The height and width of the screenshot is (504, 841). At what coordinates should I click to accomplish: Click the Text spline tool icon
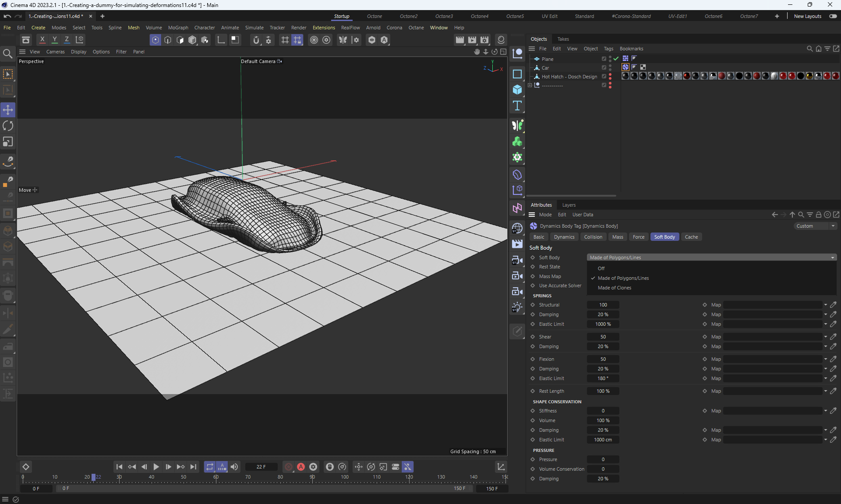click(x=517, y=106)
